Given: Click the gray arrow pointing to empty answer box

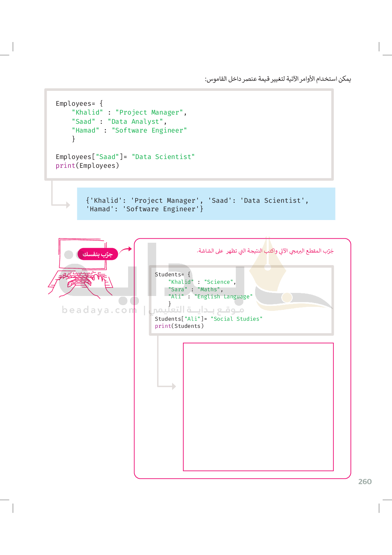Looking at the screenshot, I should (x=167, y=385).
